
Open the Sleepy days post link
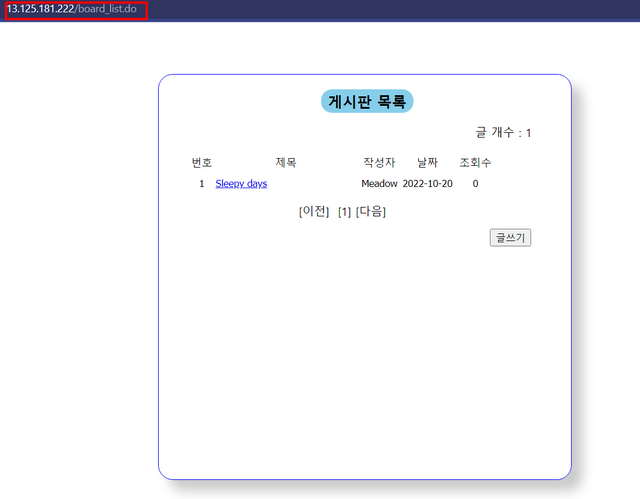coord(241,184)
